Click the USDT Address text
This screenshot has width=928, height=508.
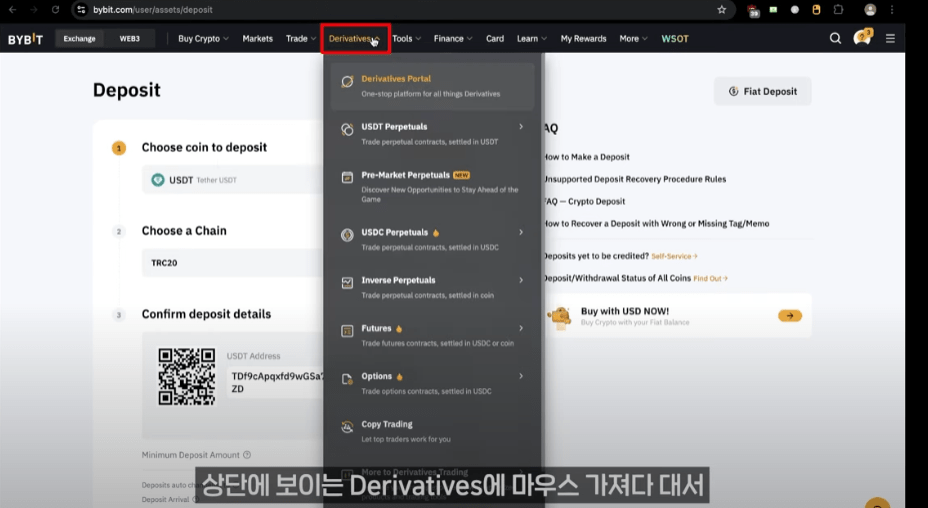(253, 356)
